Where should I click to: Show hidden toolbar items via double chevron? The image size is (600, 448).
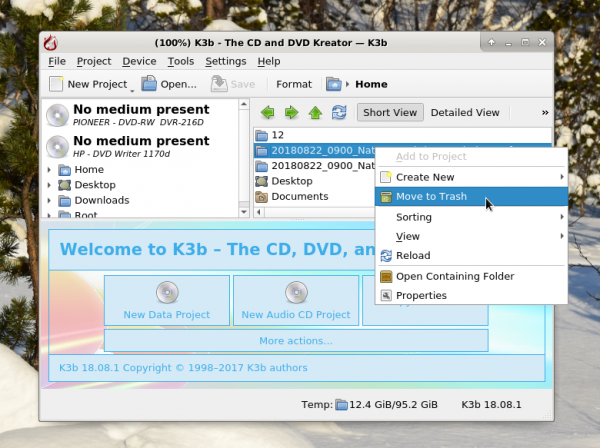coord(545,112)
